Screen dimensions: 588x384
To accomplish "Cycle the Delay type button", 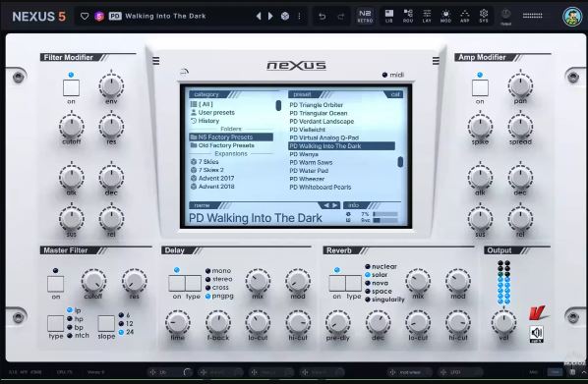I will tap(193, 284).
